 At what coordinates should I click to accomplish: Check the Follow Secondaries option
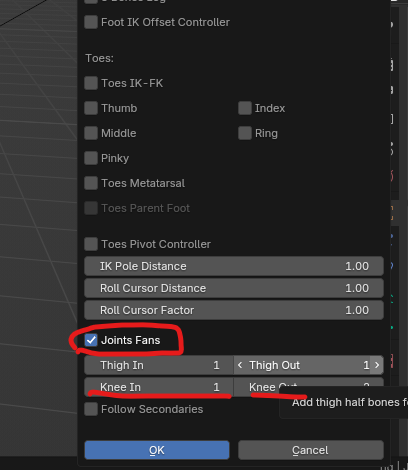[91, 409]
